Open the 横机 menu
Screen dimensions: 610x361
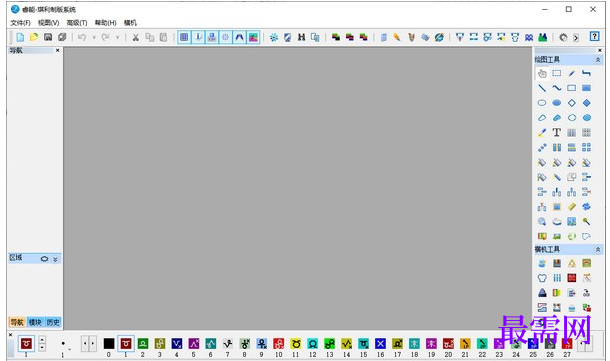[x=130, y=23]
